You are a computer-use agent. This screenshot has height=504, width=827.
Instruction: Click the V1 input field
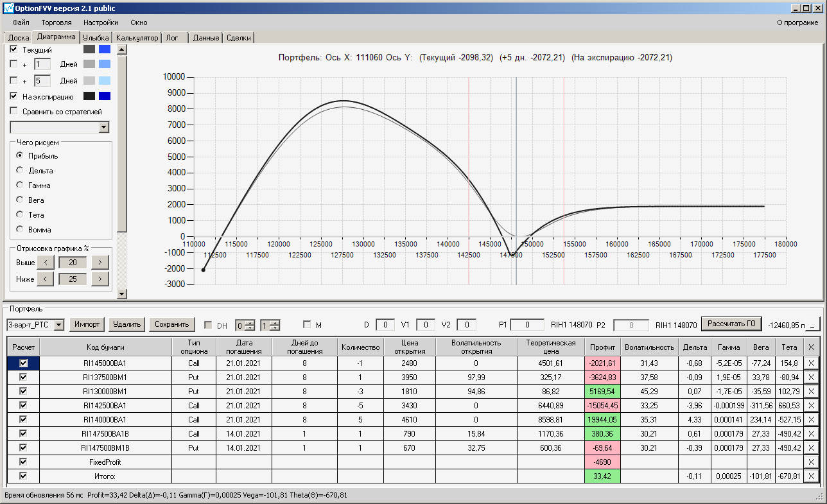[x=425, y=325]
